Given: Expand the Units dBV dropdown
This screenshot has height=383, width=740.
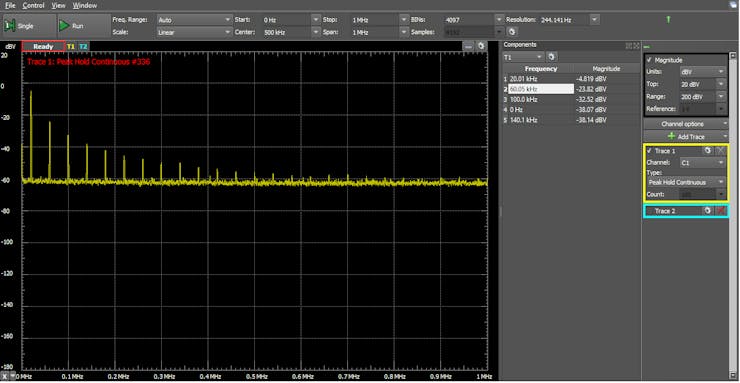Looking at the screenshot, I should 702,72.
